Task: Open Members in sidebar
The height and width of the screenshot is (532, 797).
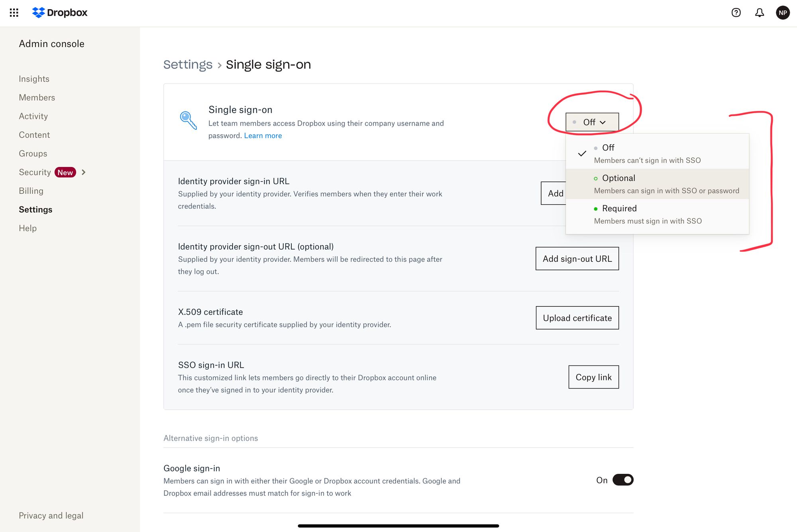Action: [37, 98]
